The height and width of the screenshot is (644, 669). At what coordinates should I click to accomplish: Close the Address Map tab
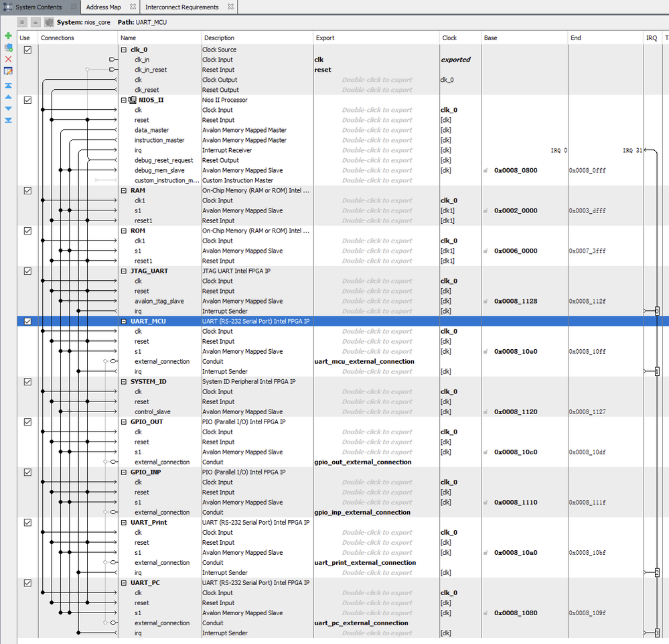133,7
